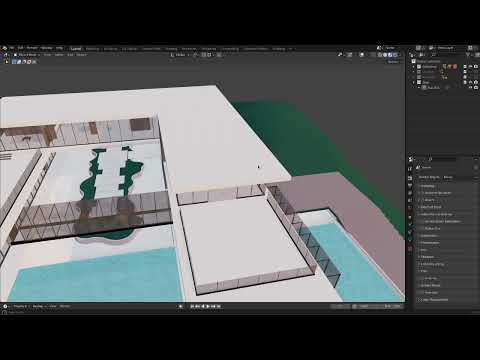Image resolution: width=480 pixels, height=360 pixels.
Task: Open the Render Engine dropdown
Action: coord(459,177)
